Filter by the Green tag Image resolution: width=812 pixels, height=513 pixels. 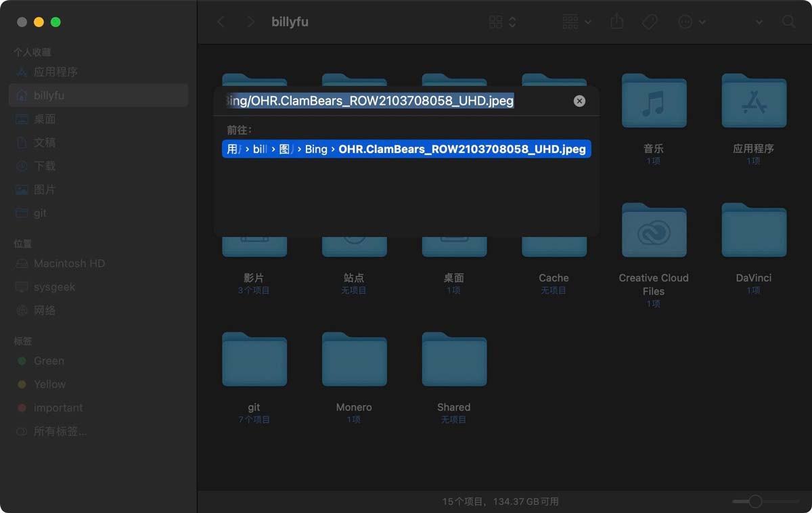click(x=98, y=361)
